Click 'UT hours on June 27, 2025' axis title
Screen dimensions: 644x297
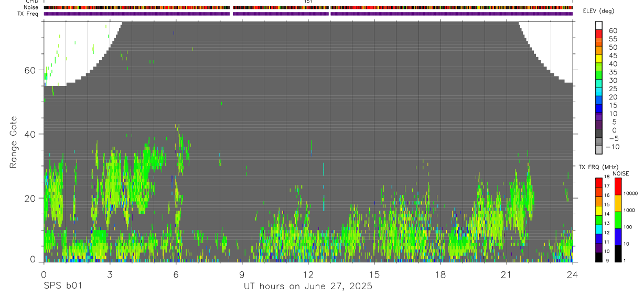click(308, 287)
